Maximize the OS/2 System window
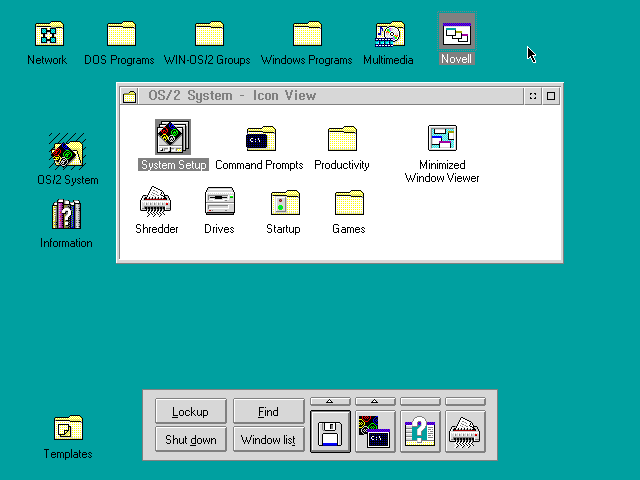The height and width of the screenshot is (480, 640). [551, 96]
